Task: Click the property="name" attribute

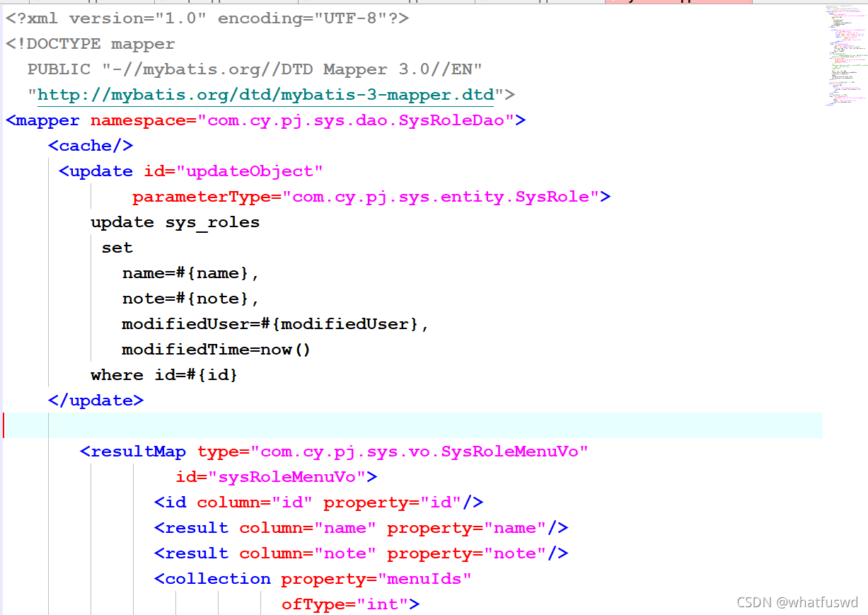Action: [467, 528]
